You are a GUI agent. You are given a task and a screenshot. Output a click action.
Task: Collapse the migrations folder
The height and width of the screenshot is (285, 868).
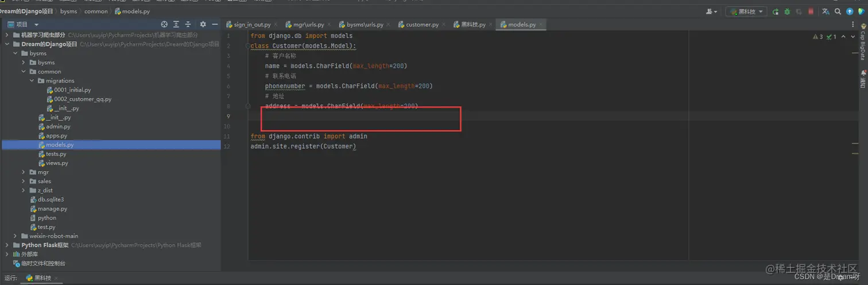pos(32,81)
